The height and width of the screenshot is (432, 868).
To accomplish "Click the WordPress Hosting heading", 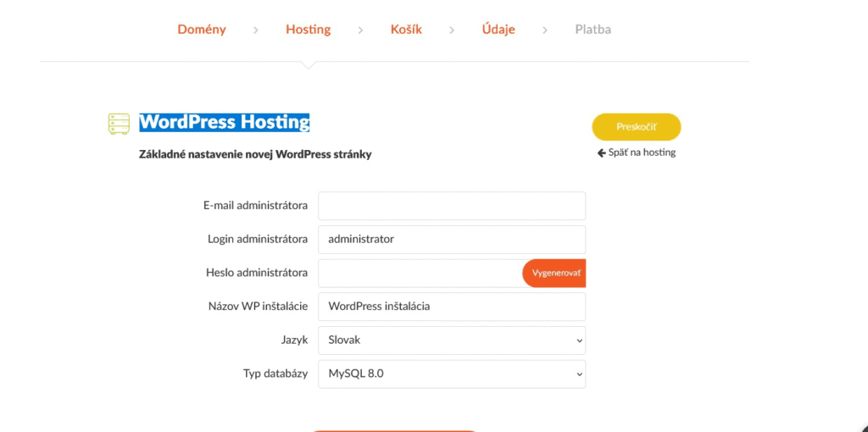I will tap(224, 122).
